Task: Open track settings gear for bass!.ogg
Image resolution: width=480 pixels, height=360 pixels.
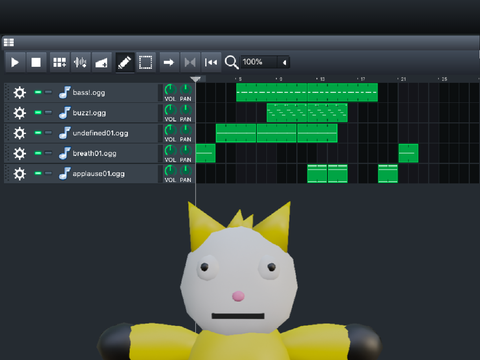Action: (20, 93)
